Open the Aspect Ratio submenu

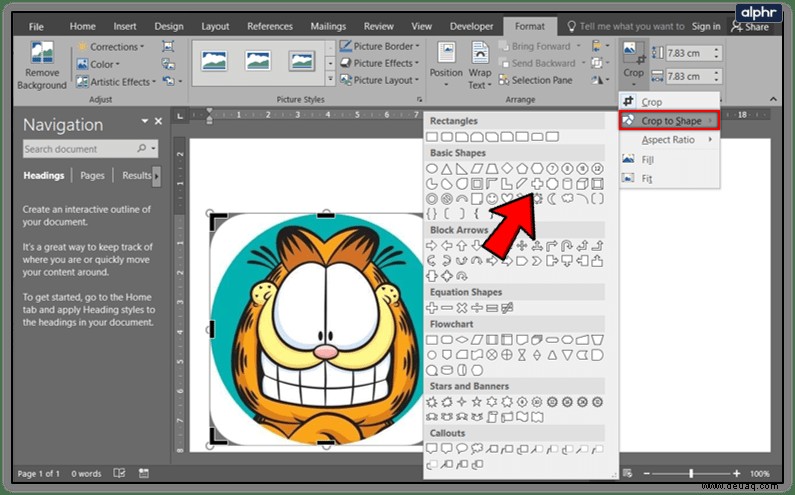click(669, 139)
